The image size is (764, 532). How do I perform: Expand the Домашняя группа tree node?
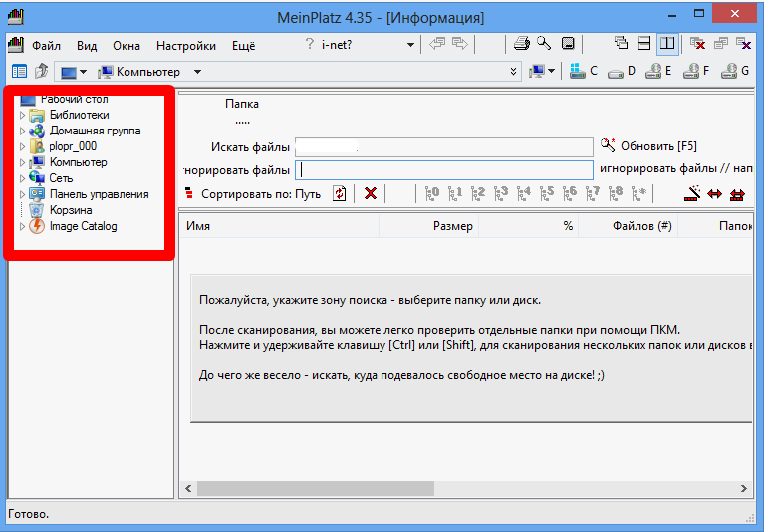click(23, 132)
